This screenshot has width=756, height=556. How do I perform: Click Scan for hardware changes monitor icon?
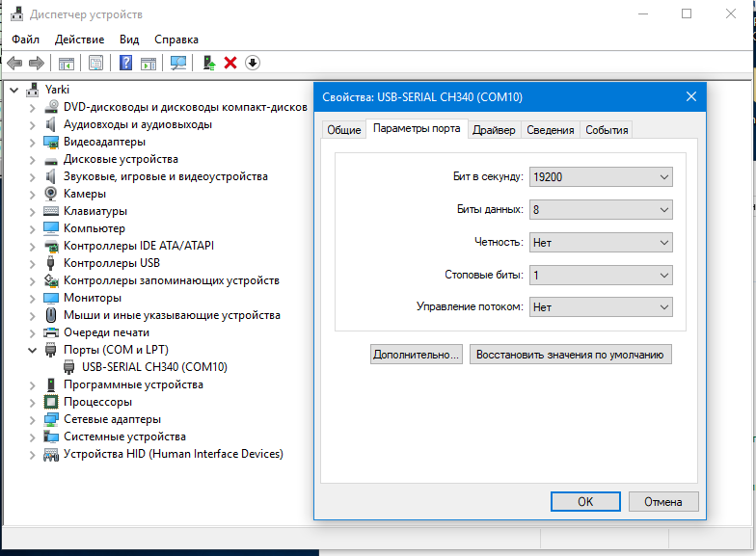click(x=177, y=63)
